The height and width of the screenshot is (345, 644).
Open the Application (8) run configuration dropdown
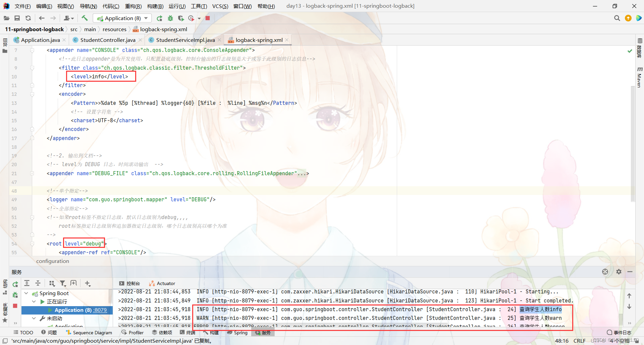[x=122, y=18]
